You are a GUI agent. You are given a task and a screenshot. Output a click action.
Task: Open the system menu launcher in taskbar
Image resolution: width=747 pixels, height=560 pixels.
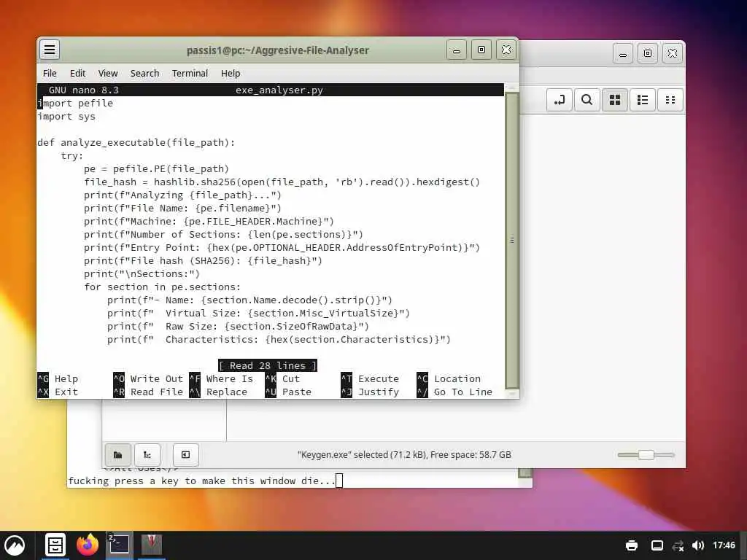coord(15,545)
